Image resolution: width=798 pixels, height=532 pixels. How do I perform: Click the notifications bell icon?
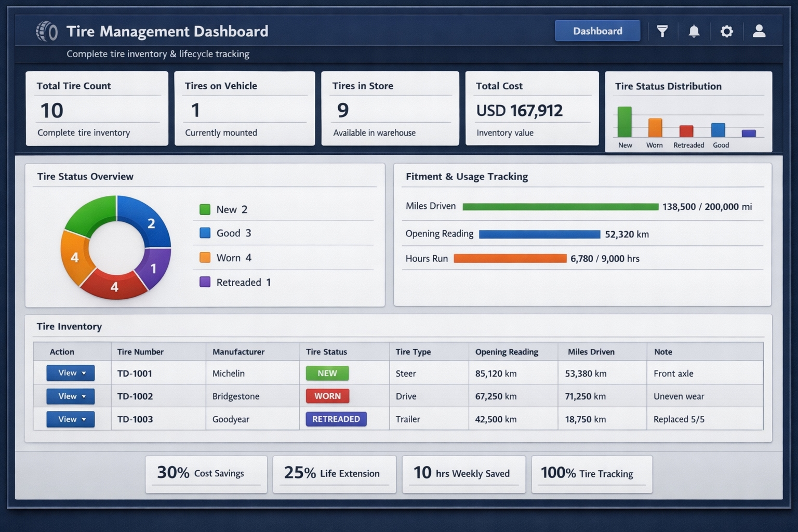(695, 31)
